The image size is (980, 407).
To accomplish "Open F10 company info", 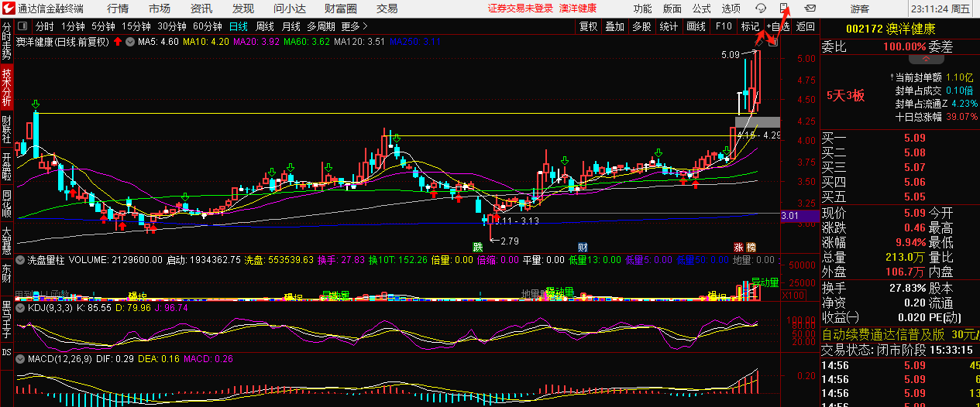I will click(x=724, y=26).
